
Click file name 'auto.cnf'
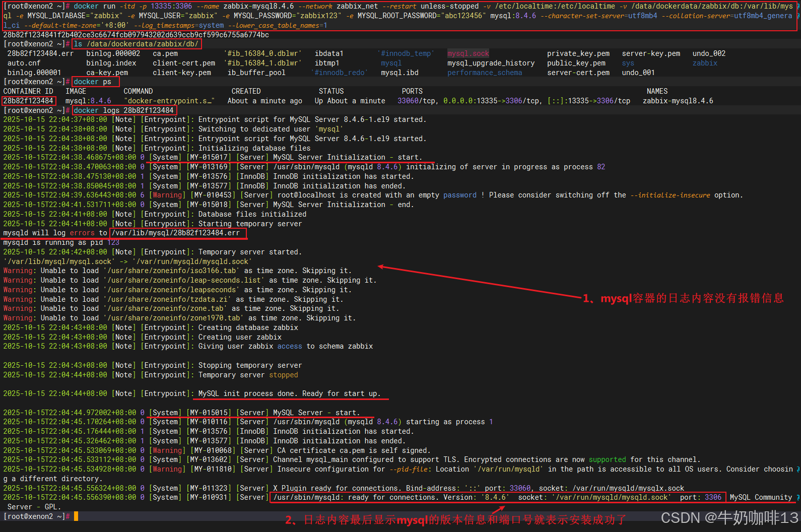tap(24, 63)
